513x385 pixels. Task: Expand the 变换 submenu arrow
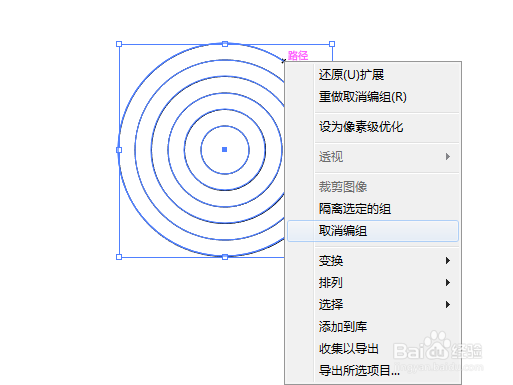(x=448, y=260)
